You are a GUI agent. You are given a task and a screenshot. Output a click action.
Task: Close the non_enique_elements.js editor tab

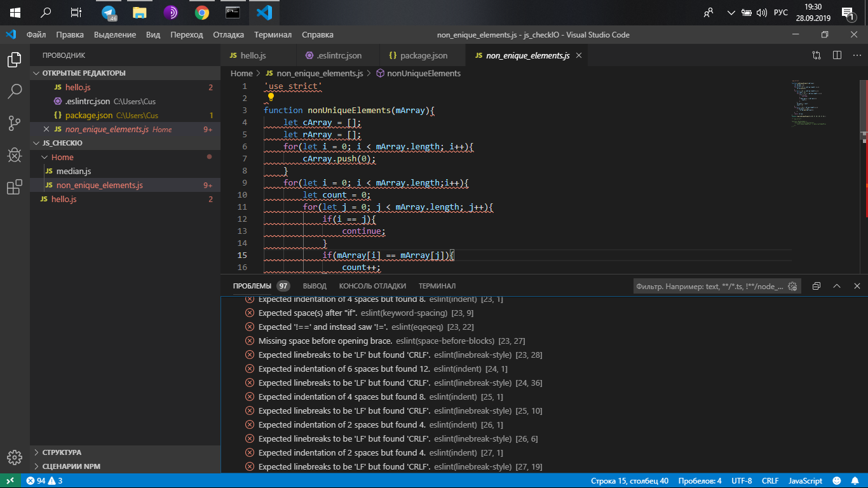tap(578, 55)
